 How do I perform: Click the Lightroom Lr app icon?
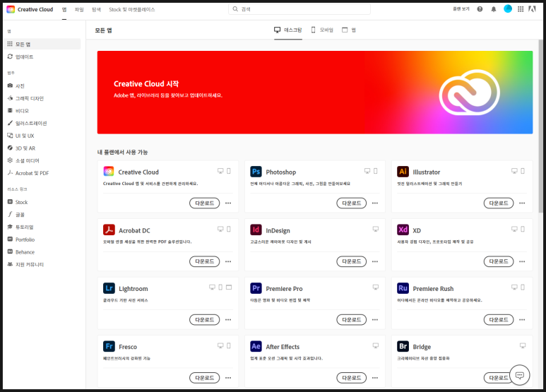click(109, 288)
